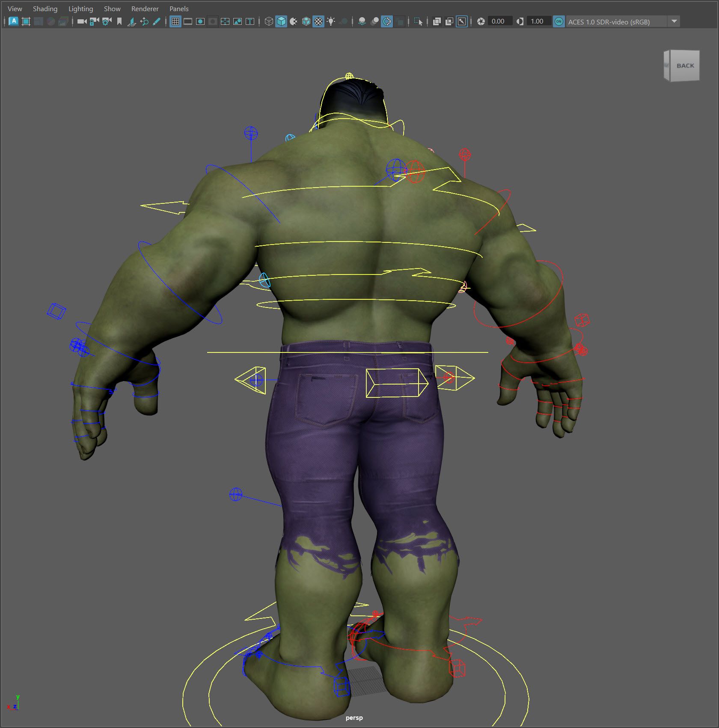This screenshot has width=719, height=728.
Task: Click Smooth Shade All cube icon
Action: (x=281, y=21)
